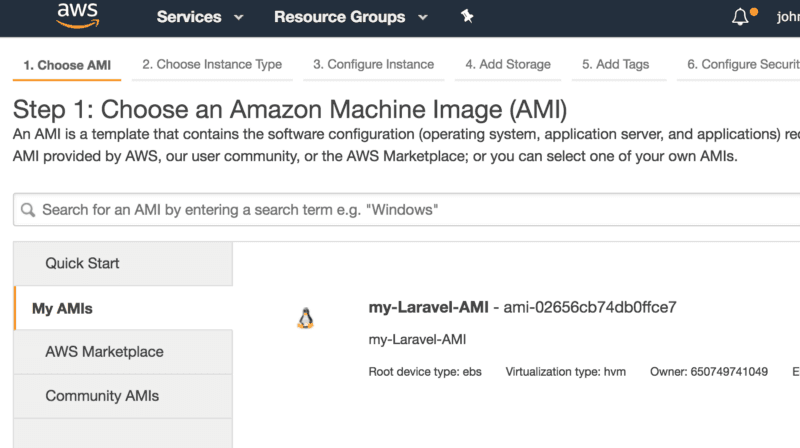Select Quick Start in sidebar
800x448 pixels.
pyautogui.click(x=123, y=263)
